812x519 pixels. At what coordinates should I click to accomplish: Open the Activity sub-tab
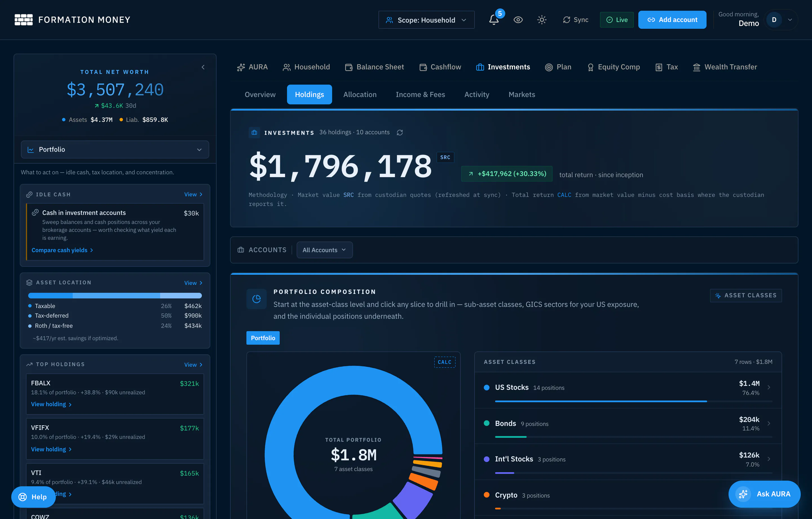[x=476, y=94]
